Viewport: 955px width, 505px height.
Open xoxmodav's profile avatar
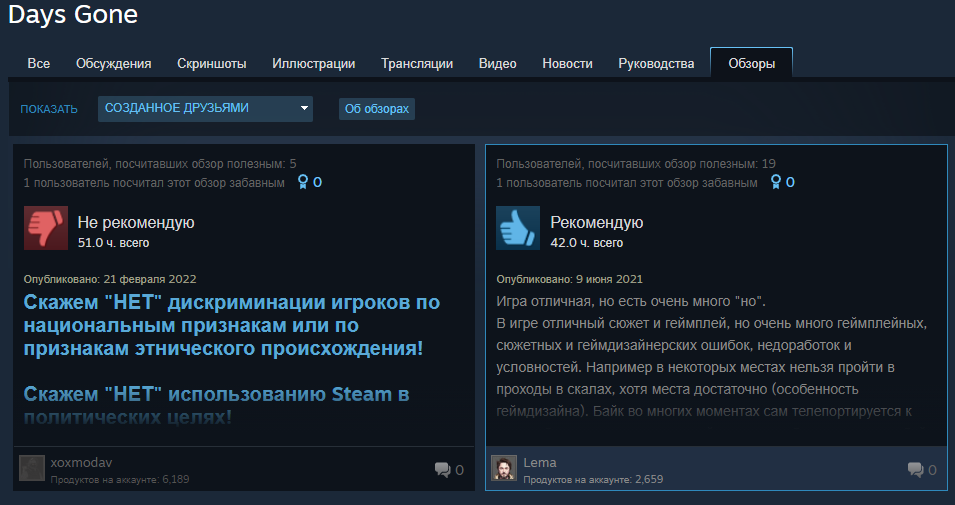[x=32, y=468]
